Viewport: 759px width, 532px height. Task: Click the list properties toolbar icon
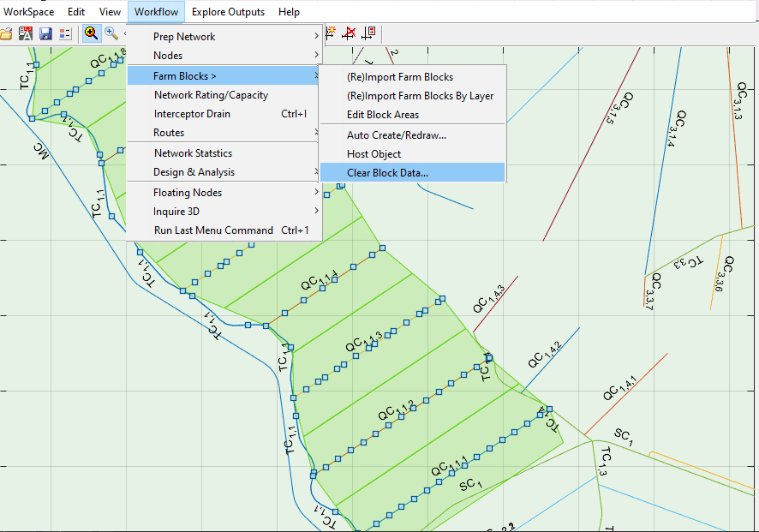tap(65, 33)
